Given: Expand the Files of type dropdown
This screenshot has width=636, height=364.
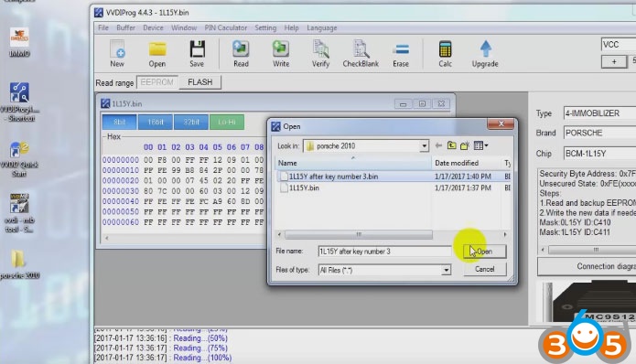Looking at the screenshot, I should point(446,270).
